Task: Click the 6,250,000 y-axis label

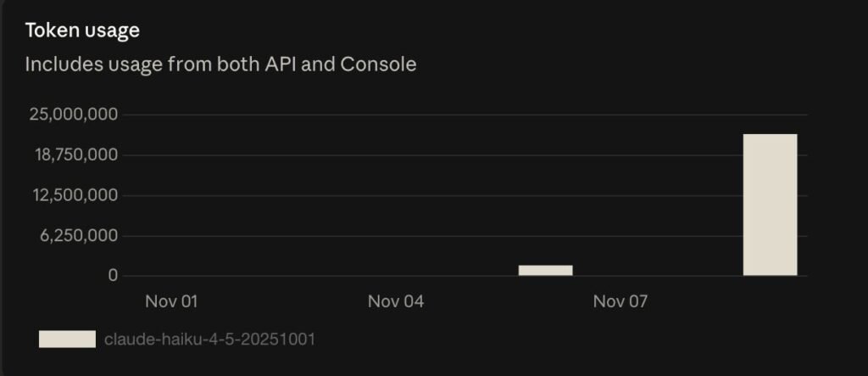Action: pyautogui.click(x=78, y=236)
